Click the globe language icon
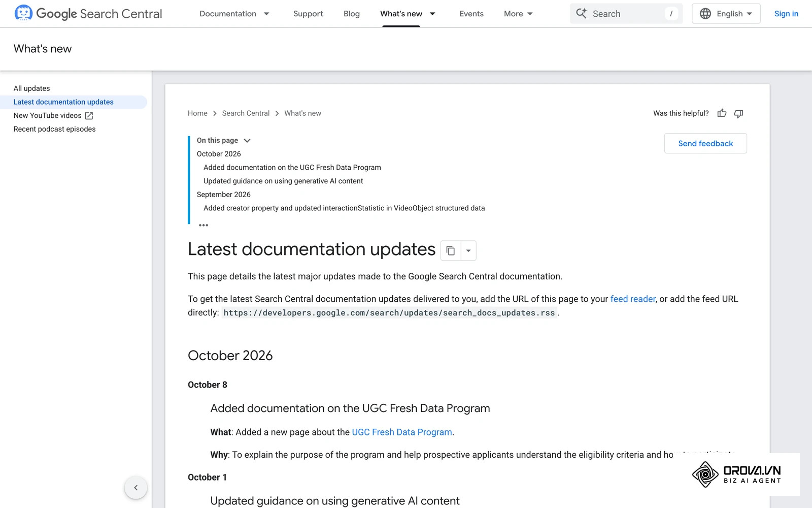This screenshot has width=812, height=508. pos(705,14)
